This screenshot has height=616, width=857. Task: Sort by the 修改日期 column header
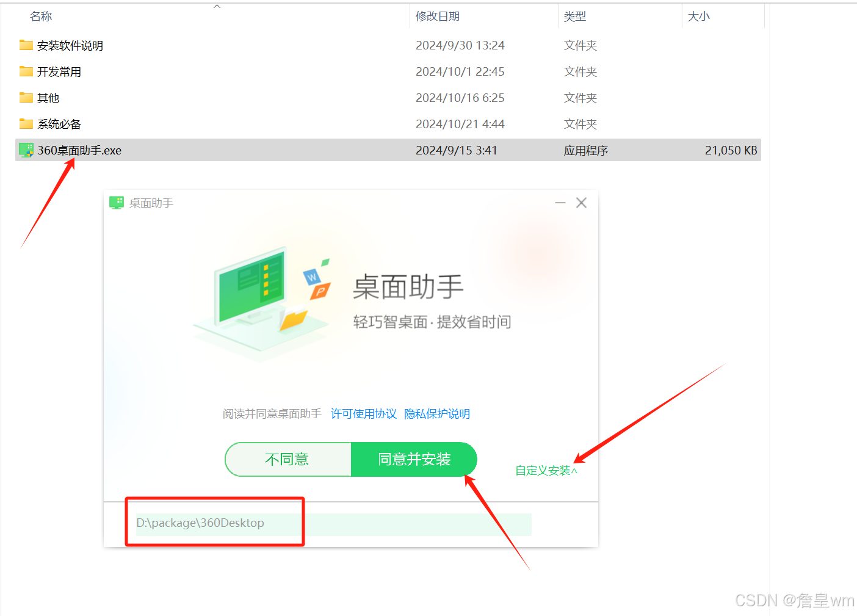[438, 16]
